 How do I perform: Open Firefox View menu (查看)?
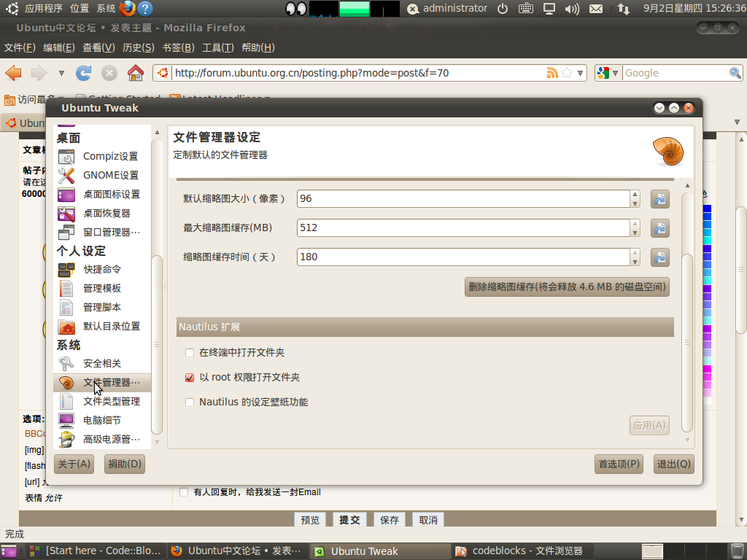[98, 47]
